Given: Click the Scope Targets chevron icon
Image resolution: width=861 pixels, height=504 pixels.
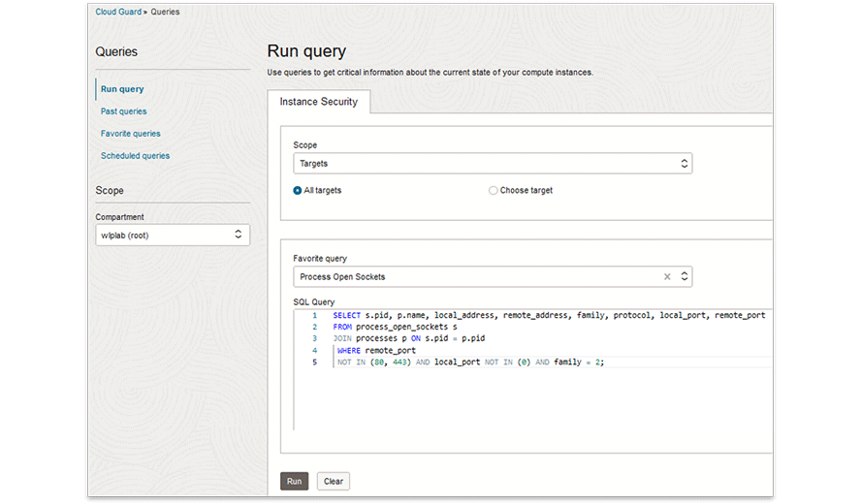Looking at the screenshot, I should click(684, 165).
